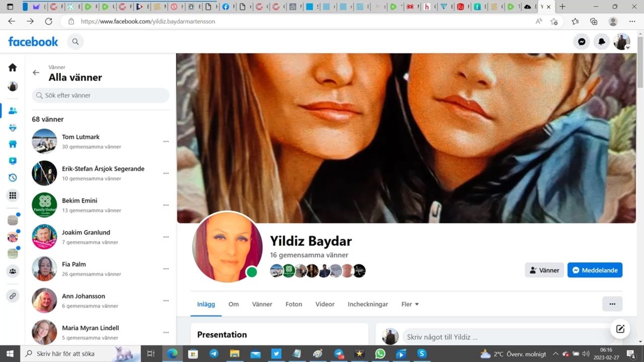Open Messenger icon in top bar

pos(582,42)
